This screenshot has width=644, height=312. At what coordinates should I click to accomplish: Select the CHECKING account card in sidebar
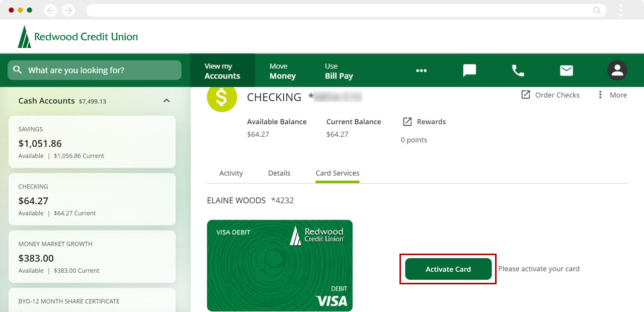92,199
